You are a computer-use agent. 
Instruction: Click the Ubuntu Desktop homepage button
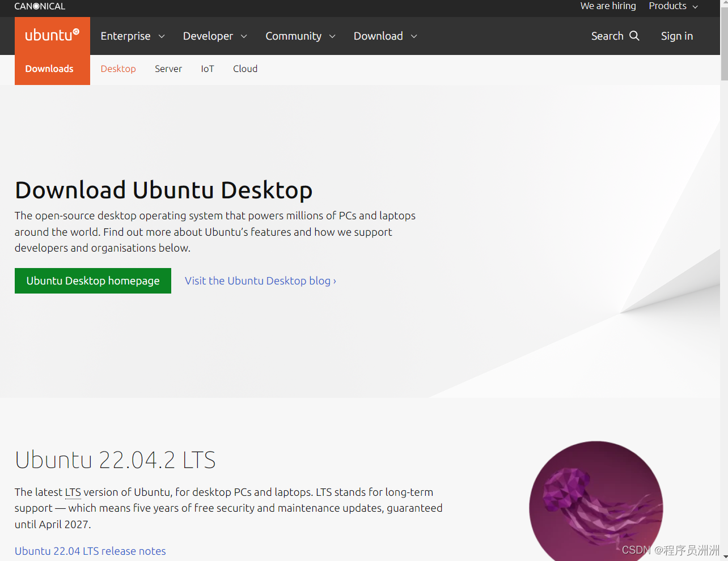[x=92, y=280]
